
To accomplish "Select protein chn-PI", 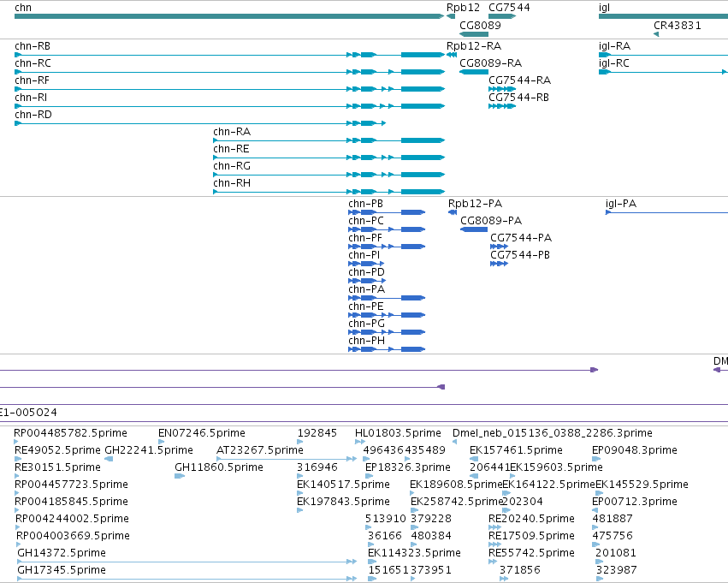I will [366, 264].
